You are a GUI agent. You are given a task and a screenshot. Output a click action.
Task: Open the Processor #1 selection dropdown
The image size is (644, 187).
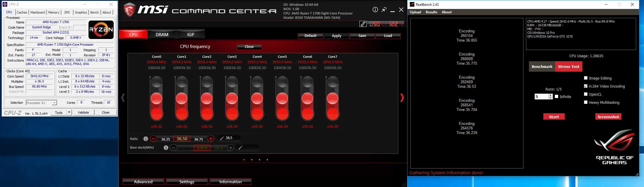pyautogui.click(x=41, y=103)
